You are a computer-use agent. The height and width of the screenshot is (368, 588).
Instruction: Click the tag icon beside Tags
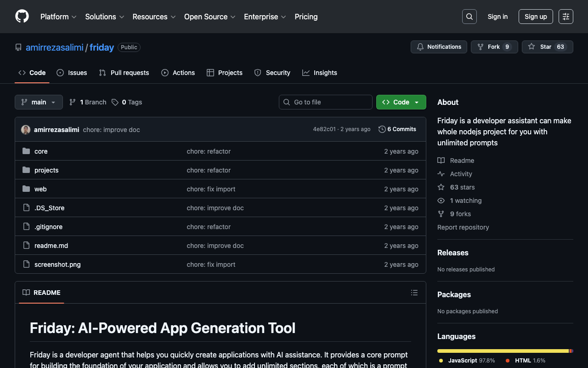point(115,102)
